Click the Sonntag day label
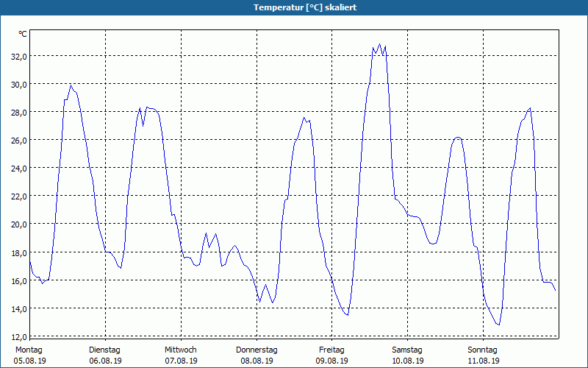The image size is (588, 368). [x=483, y=350]
